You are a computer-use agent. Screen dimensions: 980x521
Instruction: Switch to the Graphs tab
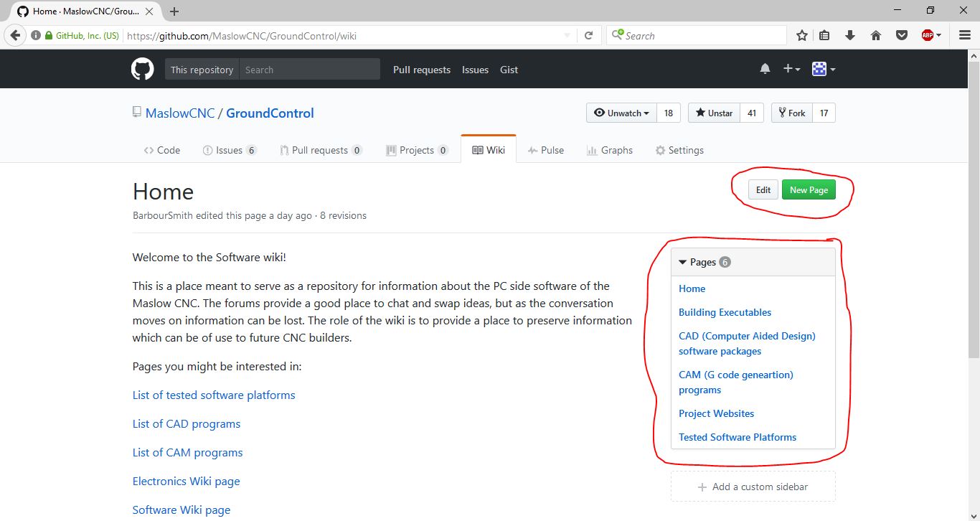610,150
